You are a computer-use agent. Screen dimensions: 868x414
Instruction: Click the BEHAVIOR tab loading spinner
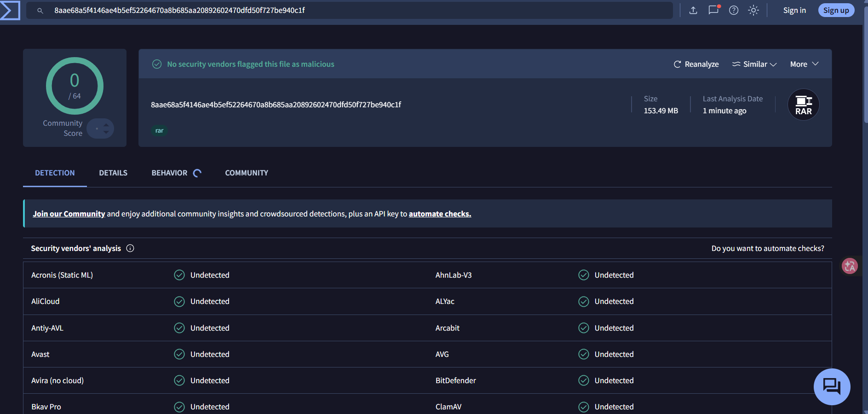click(197, 173)
